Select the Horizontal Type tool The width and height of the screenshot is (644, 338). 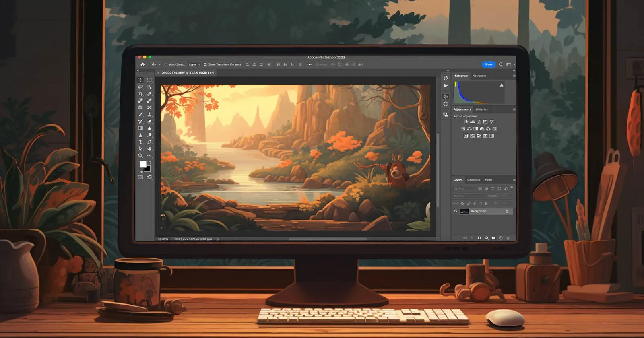pos(140,142)
